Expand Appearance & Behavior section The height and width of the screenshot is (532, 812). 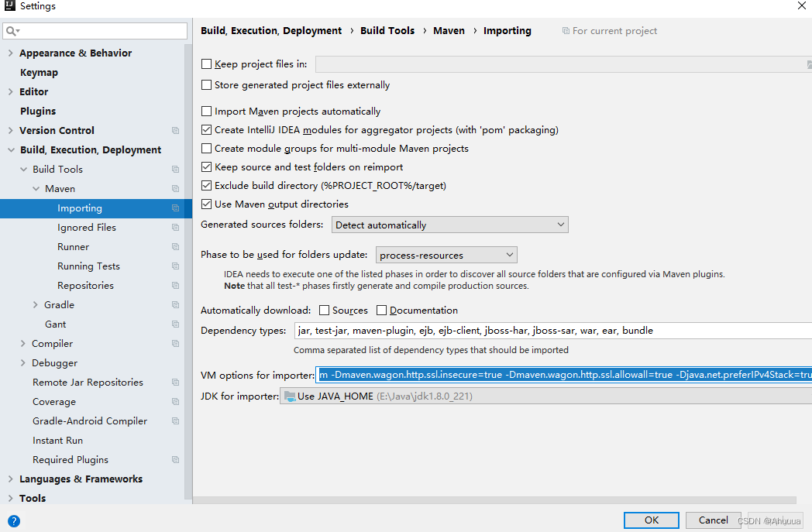tap(10, 53)
